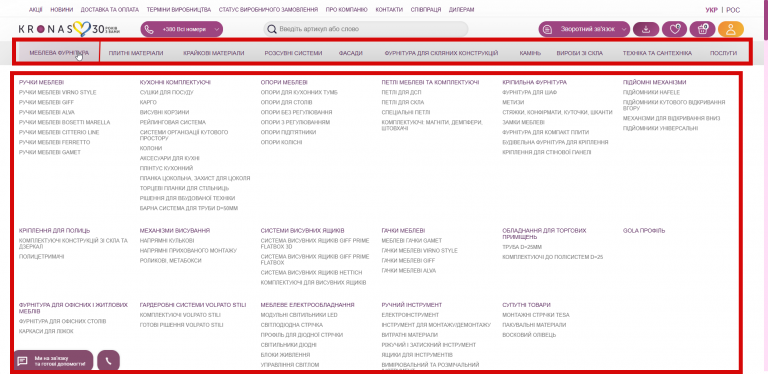
Task: Expand the 'Зворотний зв'язок' dropdown
Action: point(584,29)
